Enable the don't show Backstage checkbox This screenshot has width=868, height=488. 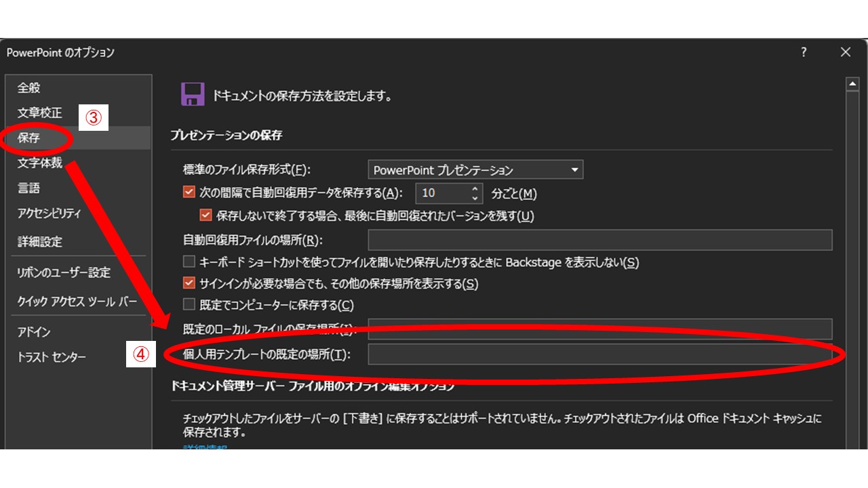(x=189, y=262)
